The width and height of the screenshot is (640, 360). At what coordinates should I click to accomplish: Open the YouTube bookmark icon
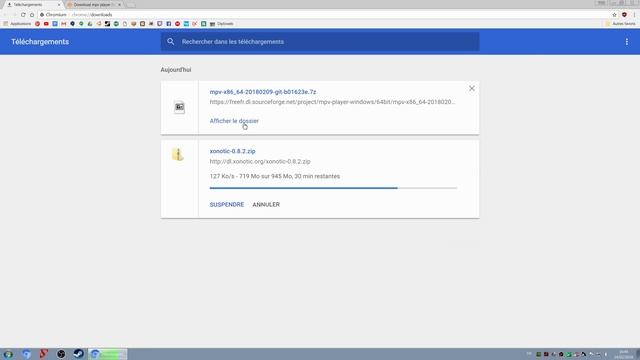pos(46,24)
